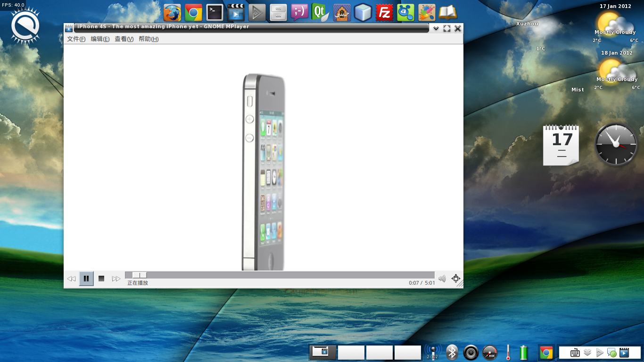644x362 pixels.
Task: Click the '正在播放' status text
Action: click(138, 283)
